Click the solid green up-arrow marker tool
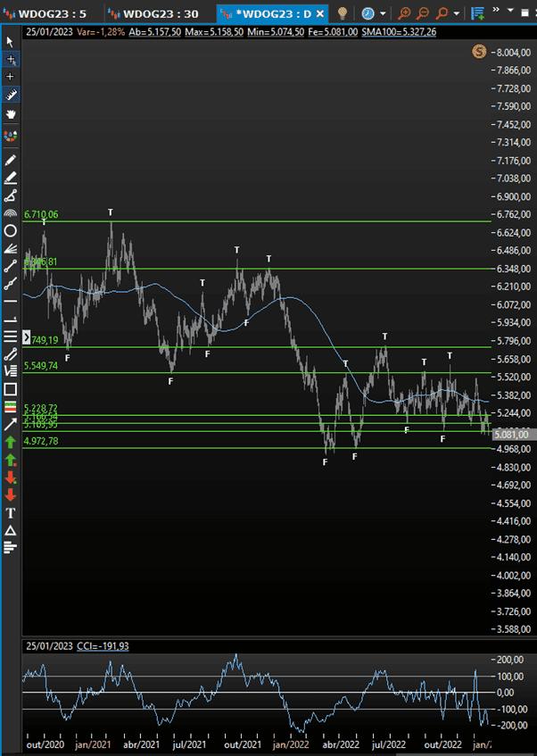This screenshot has width=537, height=756. [11, 442]
